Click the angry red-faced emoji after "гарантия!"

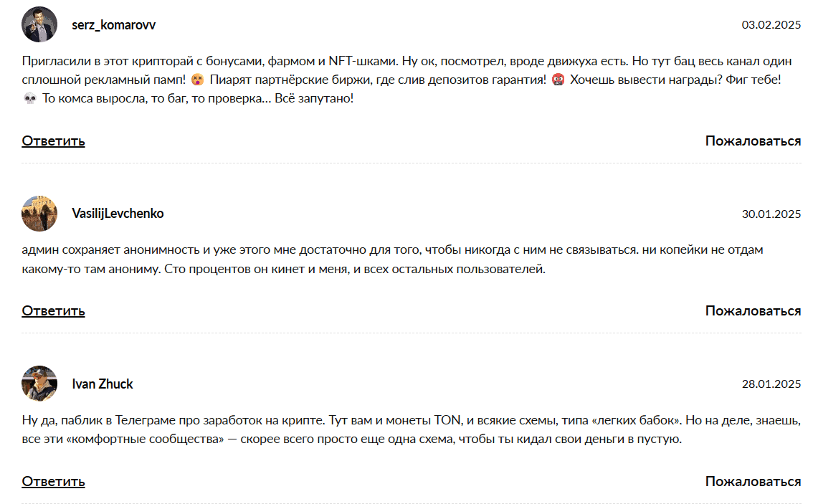pos(558,80)
